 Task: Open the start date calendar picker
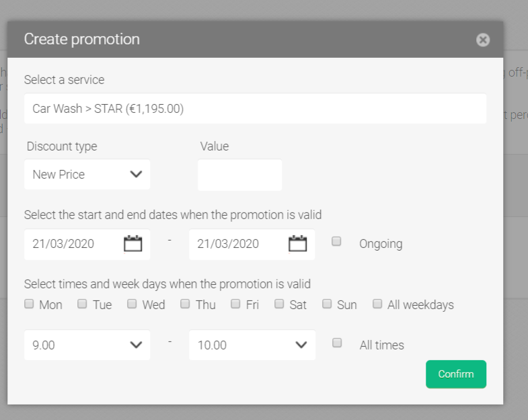click(133, 243)
